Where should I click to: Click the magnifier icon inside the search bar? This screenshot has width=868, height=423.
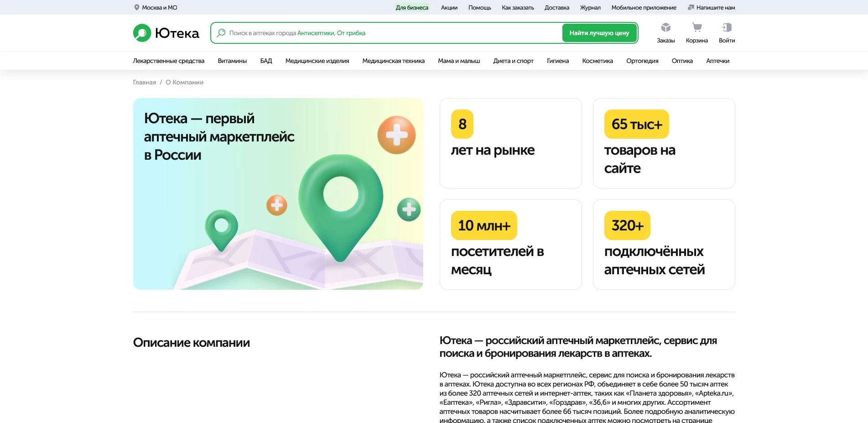(x=221, y=32)
